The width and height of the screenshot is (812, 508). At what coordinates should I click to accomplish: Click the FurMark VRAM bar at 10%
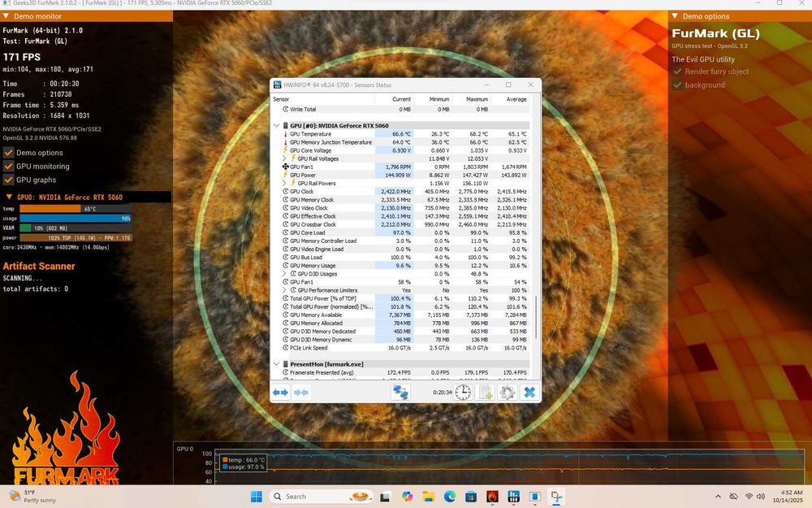(76, 228)
